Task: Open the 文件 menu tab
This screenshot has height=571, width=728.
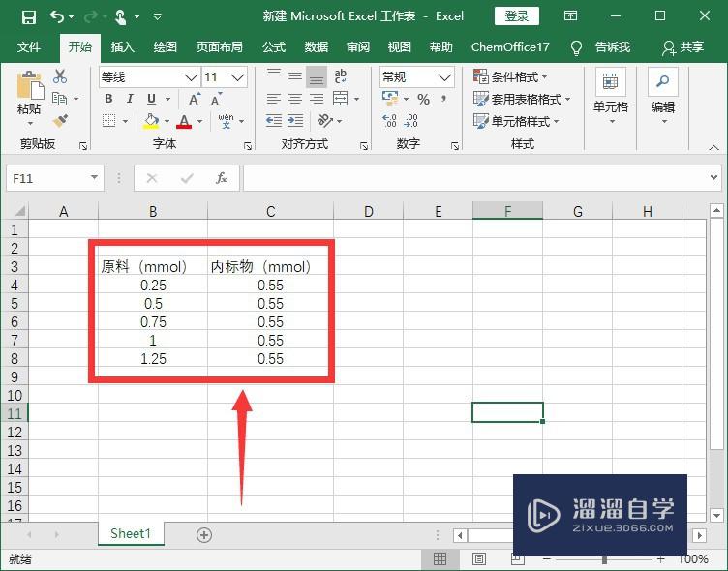Action: (x=29, y=46)
